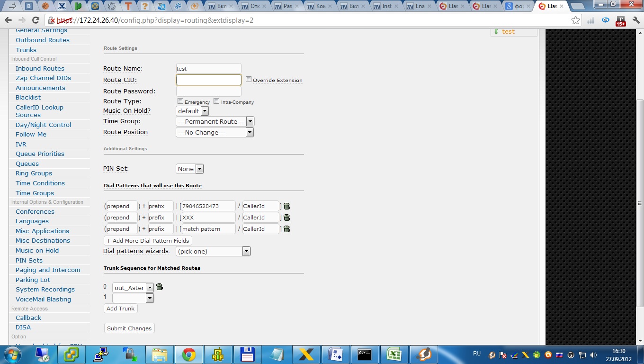Viewport: 644px width, 364px height.
Task: Launch Excel from the Windows taskbar
Action: coord(394,354)
